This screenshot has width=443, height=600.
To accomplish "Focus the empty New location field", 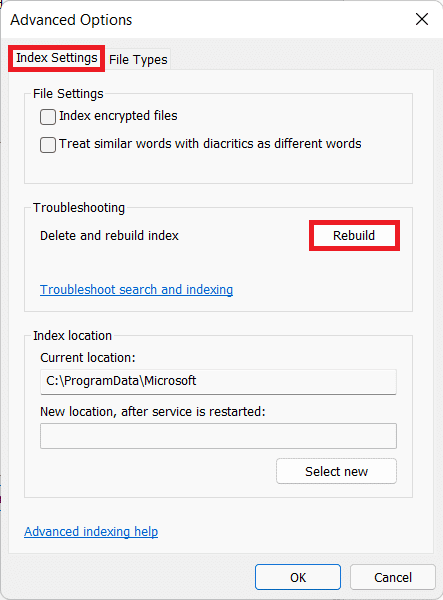I will 218,436.
